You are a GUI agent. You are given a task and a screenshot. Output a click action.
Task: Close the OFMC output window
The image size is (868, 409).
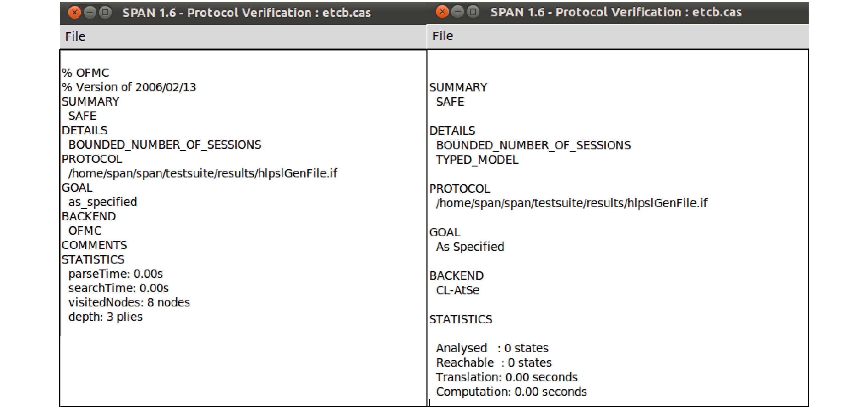(x=74, y=13)
